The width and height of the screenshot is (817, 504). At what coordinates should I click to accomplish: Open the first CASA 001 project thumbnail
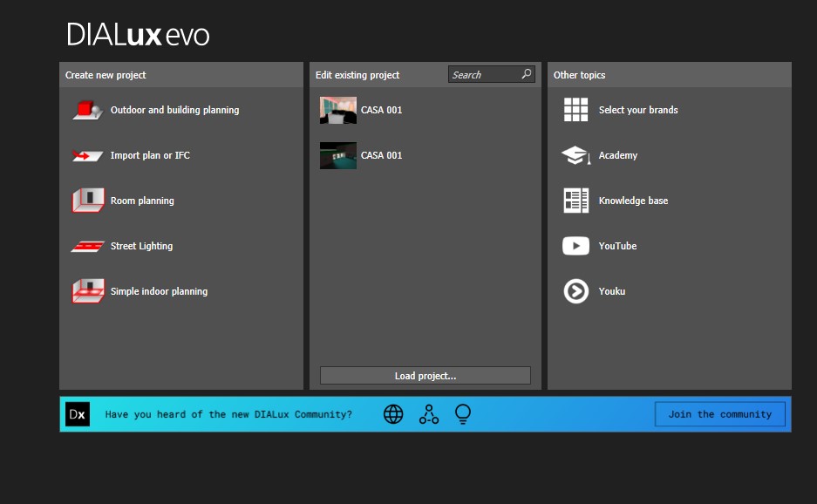click(337, 110)
